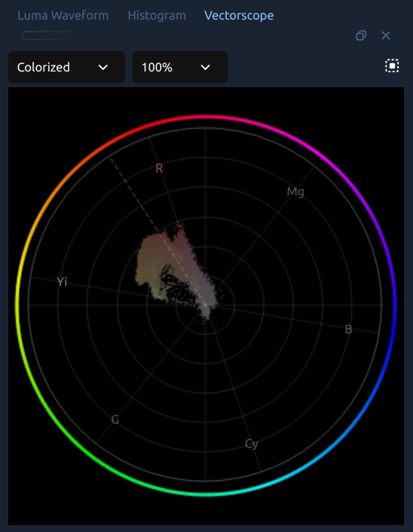Toggle the dashed-square region icon
This screenshot has width=413, height=532.
(392, 65)
